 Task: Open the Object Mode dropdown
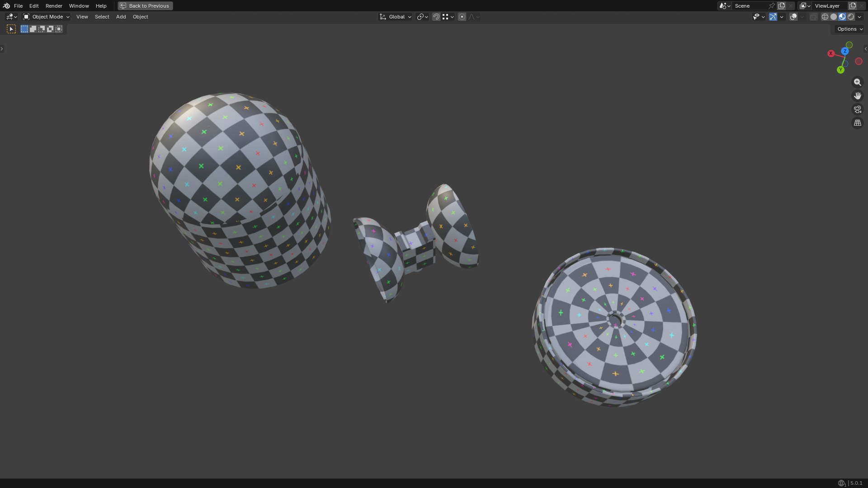(x=46, y=17)
